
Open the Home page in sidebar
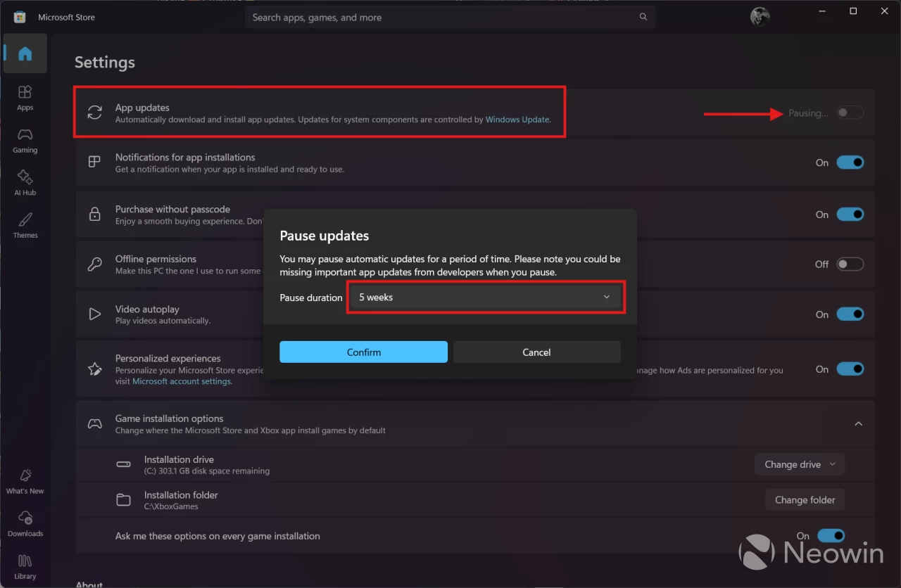click(25, 53)
